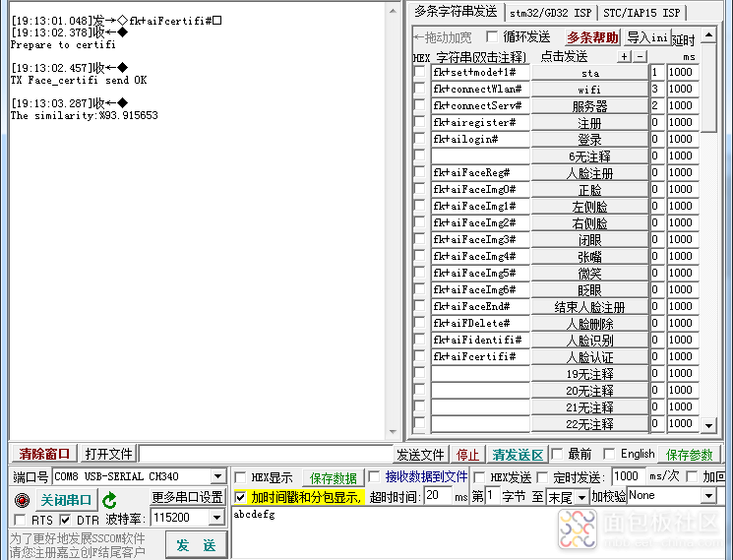The height and width of the screenshot is (560, 733).
Task: Switch to the stm32/GD32 ISP tab
Action: pos(551,13)
